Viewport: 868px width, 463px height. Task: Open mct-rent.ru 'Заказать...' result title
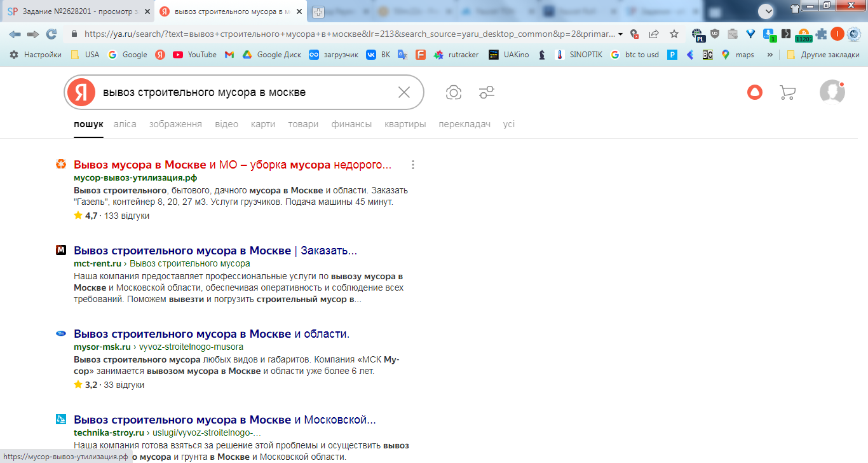click(x=215, y=250)
